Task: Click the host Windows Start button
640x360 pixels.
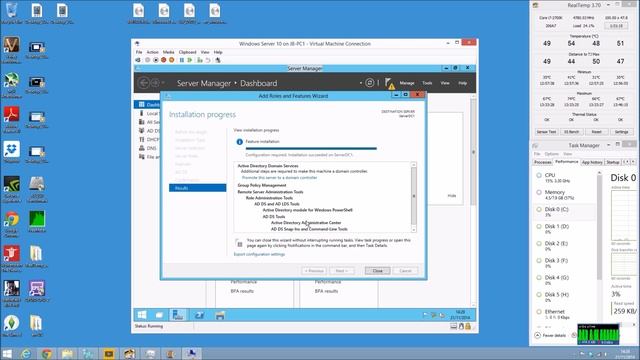Action: [x=7, y=353]
